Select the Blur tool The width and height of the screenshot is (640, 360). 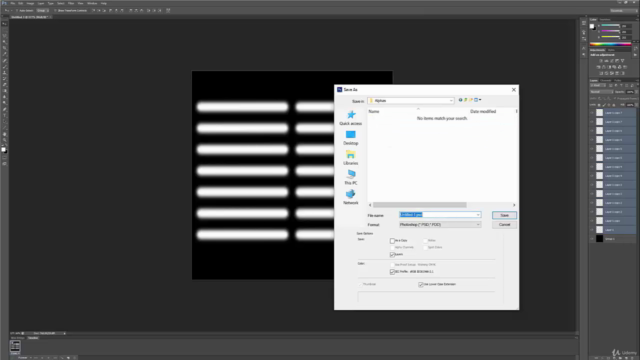(4, 97)
